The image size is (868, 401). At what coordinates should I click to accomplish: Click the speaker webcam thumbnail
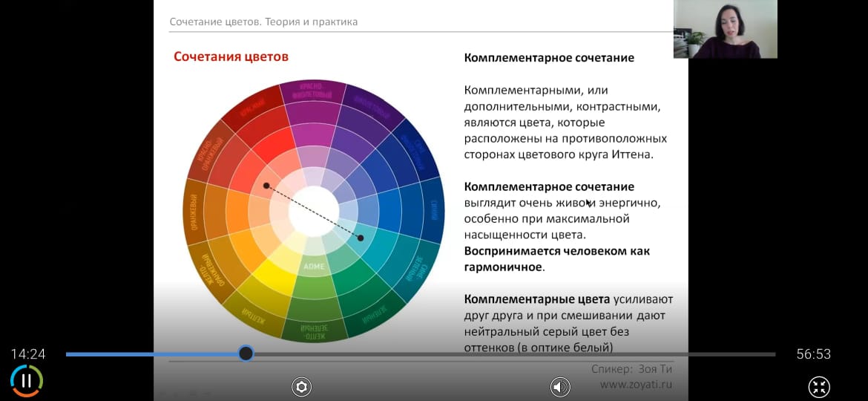click(x=725, y=29)
